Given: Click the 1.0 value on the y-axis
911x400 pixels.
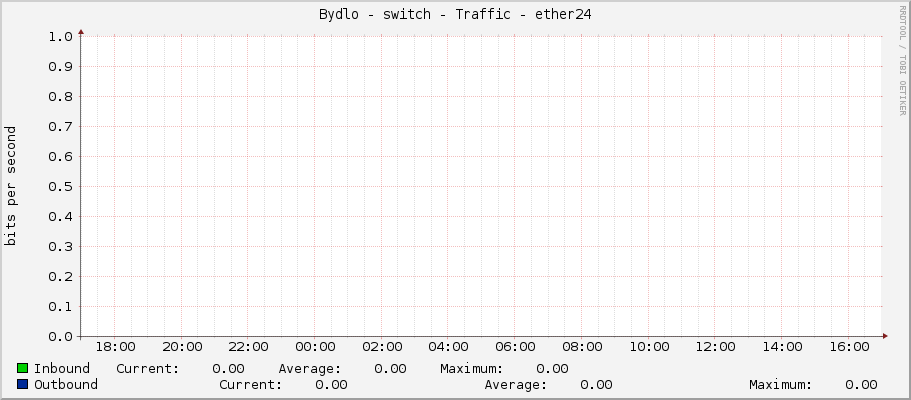Looking at the screenshot, I should pyautogui.click(x=60, y=37).
